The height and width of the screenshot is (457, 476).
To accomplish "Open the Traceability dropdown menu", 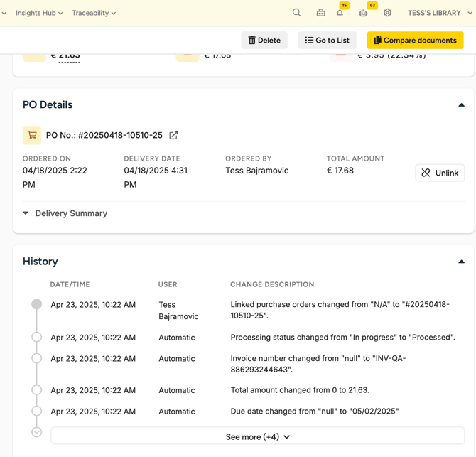I will click(94, 13).
